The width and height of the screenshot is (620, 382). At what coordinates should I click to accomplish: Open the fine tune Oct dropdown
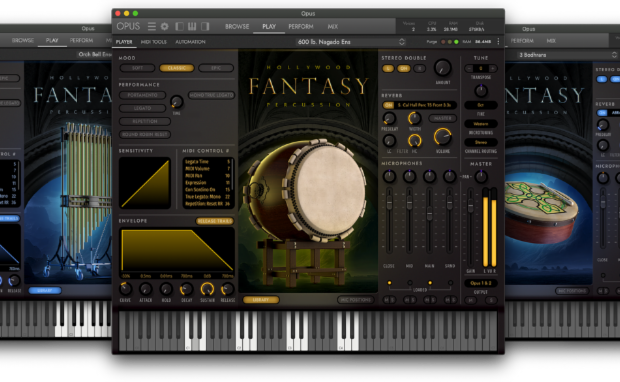click(x=481, y=105)
